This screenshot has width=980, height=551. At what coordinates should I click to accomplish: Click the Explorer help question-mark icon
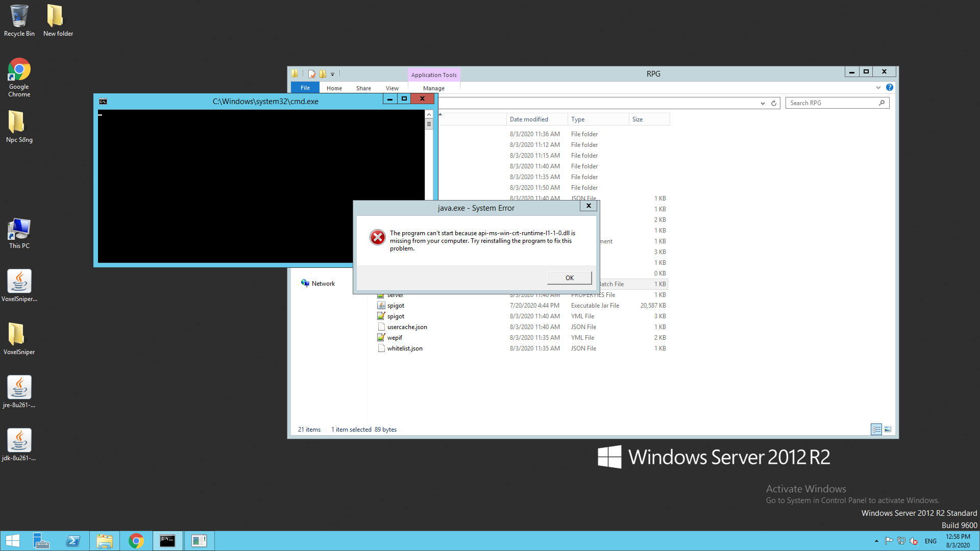tap(890, 88)
